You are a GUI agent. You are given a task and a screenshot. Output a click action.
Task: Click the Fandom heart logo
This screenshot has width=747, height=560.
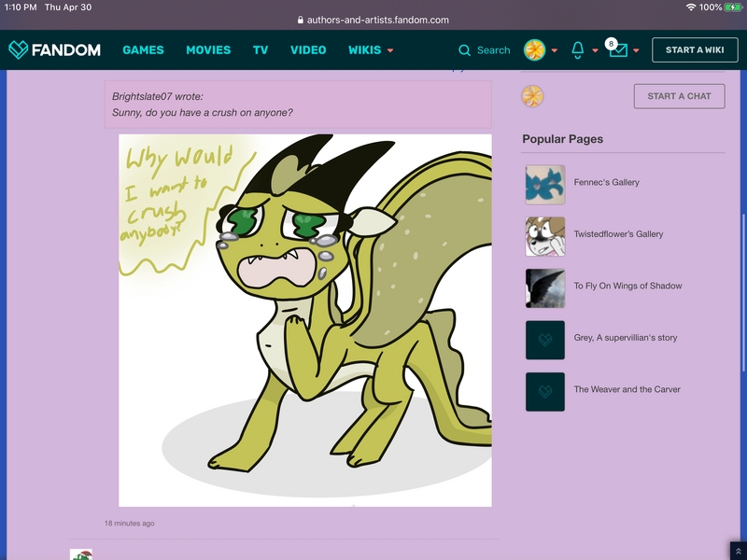point(19,50)
